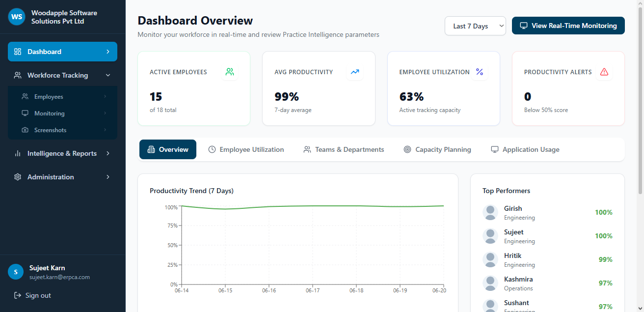The image size is (644, 312).
Task: Click sujeet.karn@erpca.com email text
Action: point(59,277)
